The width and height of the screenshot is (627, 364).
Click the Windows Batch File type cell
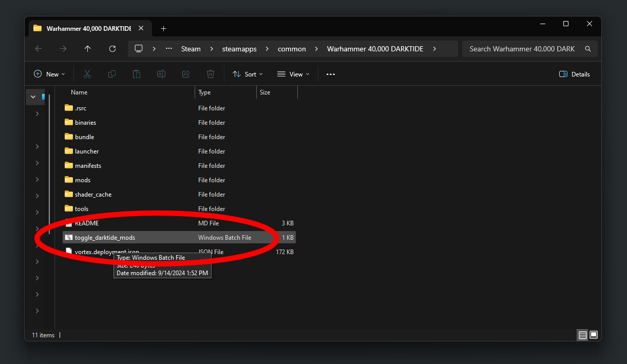224,237
